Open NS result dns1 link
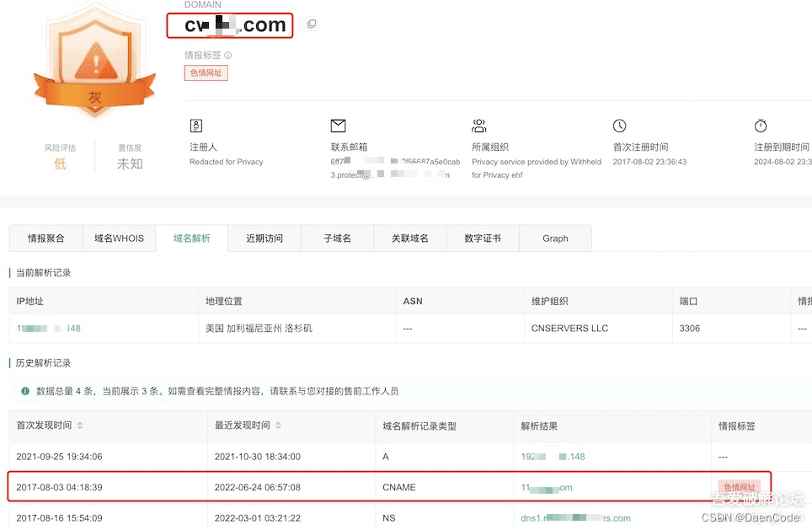Viewport: 812px width, 530px height. coord(576,518)
